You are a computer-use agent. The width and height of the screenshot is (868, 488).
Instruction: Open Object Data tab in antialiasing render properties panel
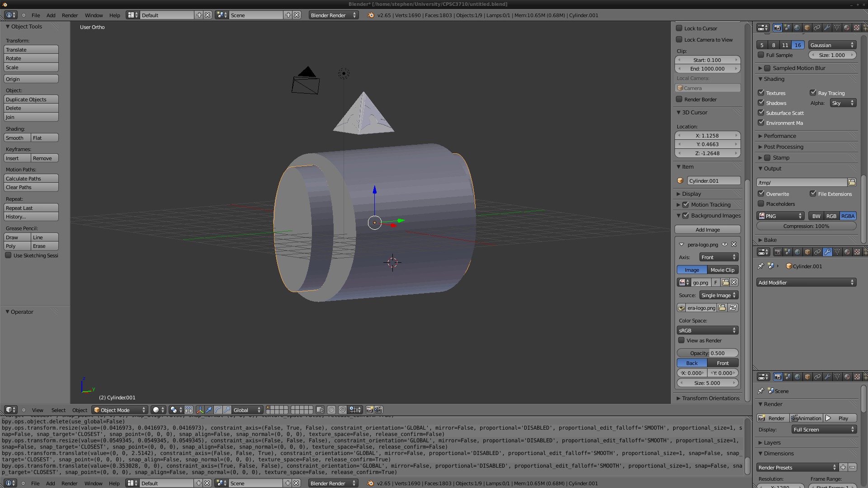click(x=837, y=28)
